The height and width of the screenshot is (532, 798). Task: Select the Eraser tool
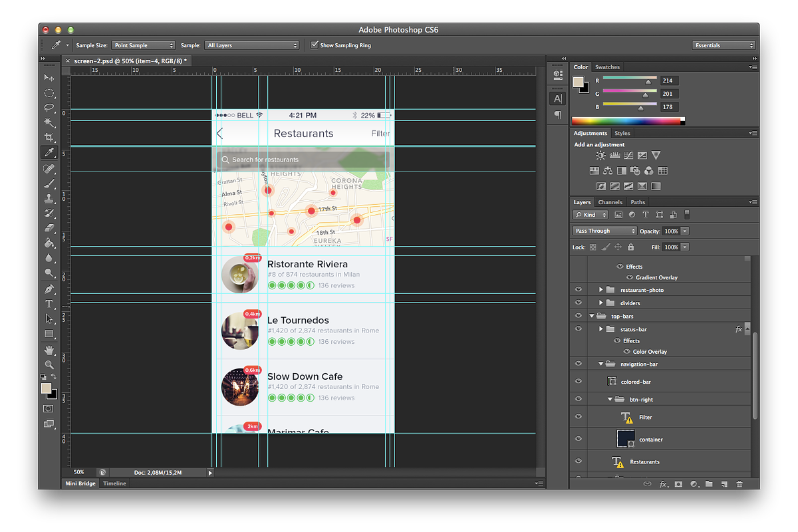(49, 228)
